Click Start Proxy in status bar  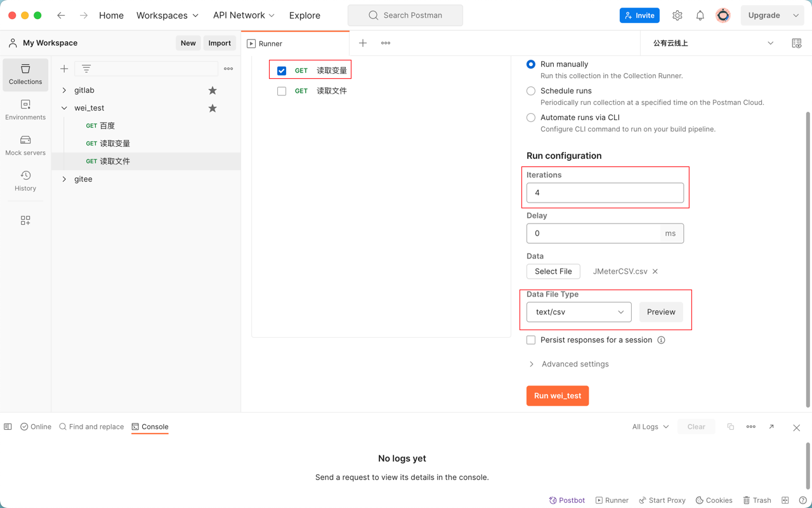coord(662,500)
